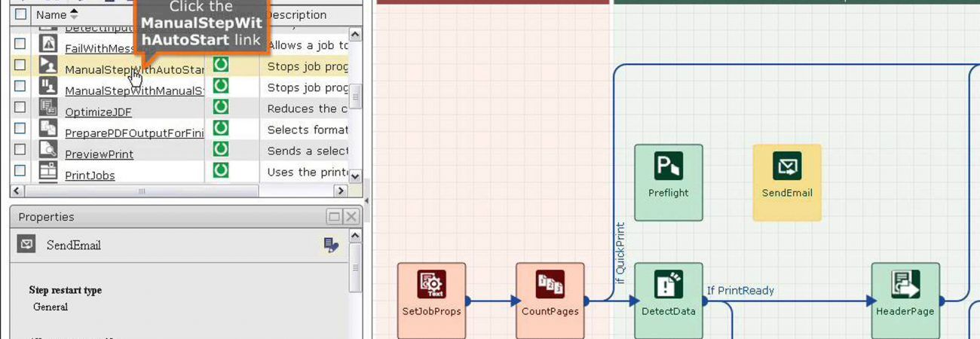The image size is (980, 339).
Task: Tick the checkbox for OptimizeJDF row
Action: tap(20, 107)
